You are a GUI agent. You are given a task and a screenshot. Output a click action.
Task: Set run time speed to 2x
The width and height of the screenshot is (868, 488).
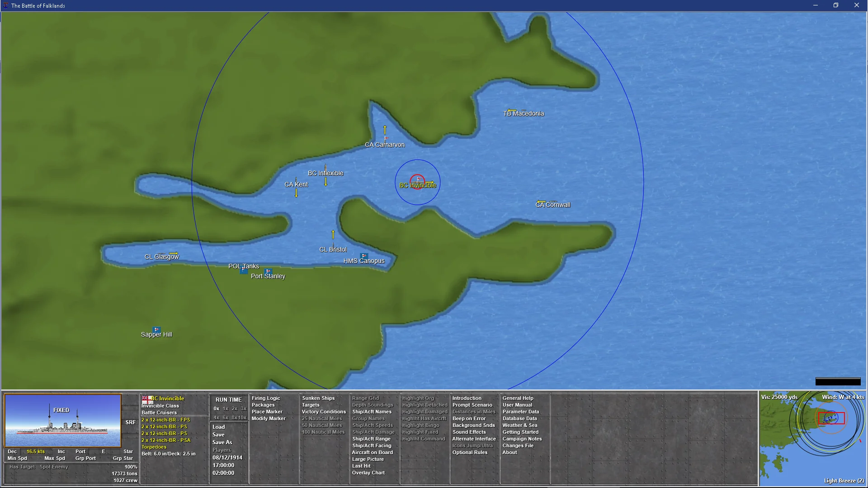pos(234,408)
